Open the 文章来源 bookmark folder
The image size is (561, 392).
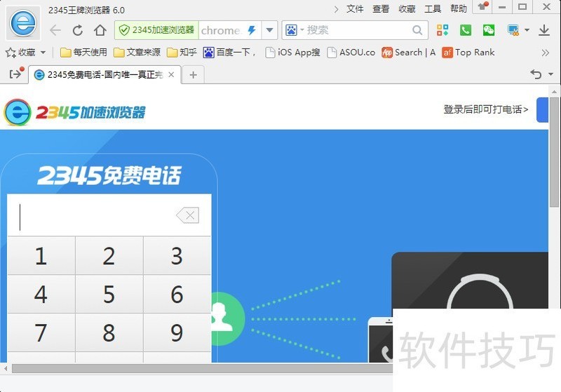(x=137, y=53)
